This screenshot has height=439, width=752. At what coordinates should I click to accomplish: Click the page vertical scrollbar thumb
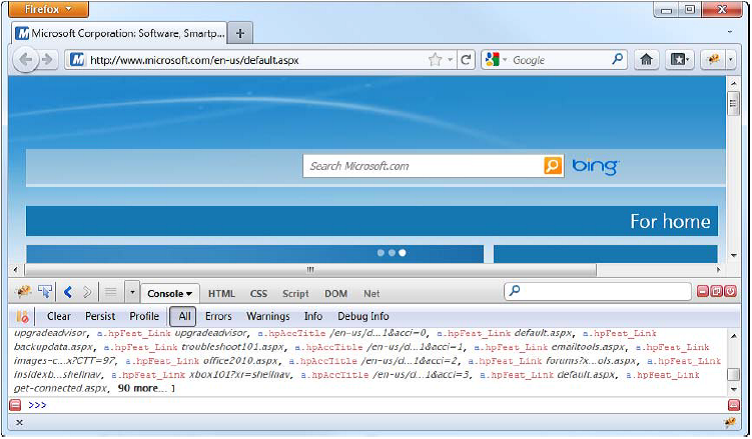(732, 104)
